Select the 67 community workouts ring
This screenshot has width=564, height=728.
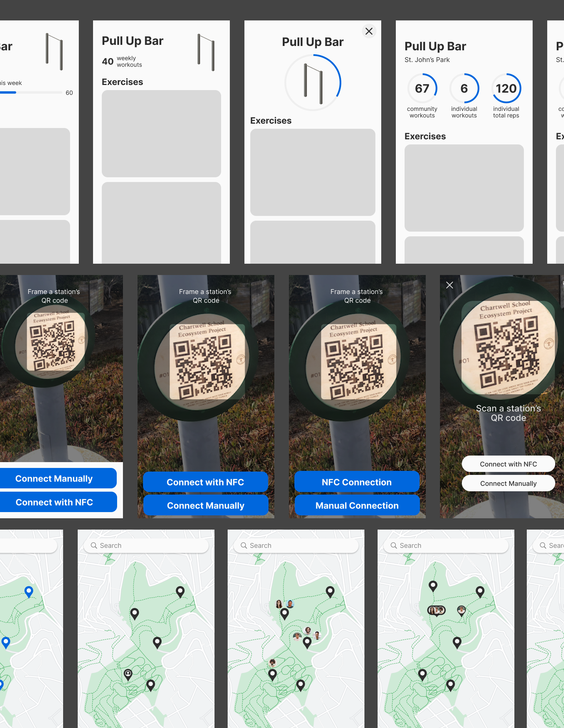pos(422,88)
